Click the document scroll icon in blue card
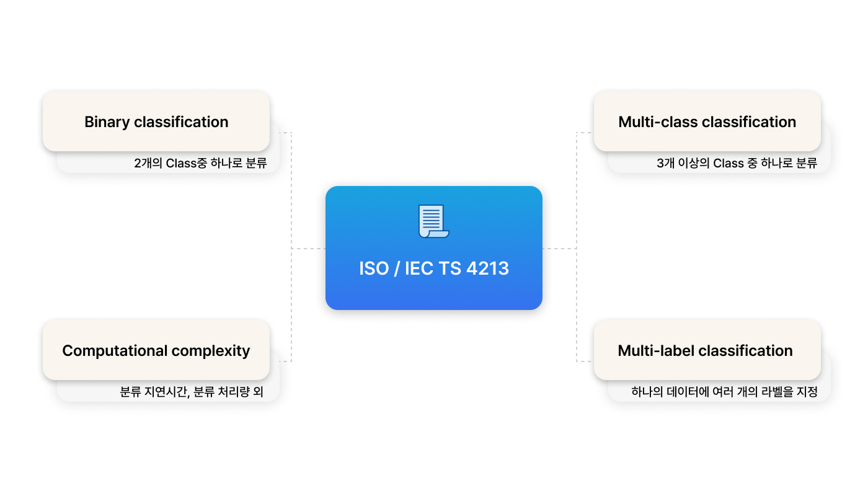This screenshot has height=496, width=868. (x=434, y=221)
